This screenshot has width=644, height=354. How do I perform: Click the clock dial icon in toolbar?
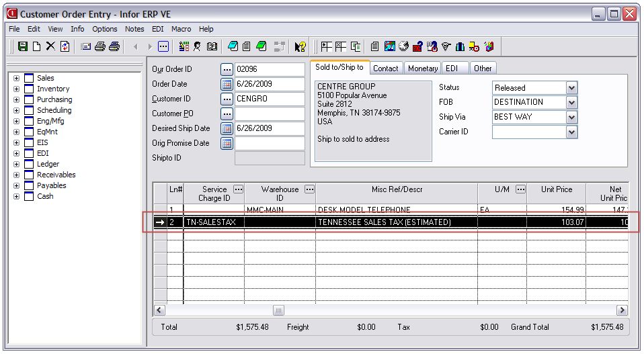(404, 46)
